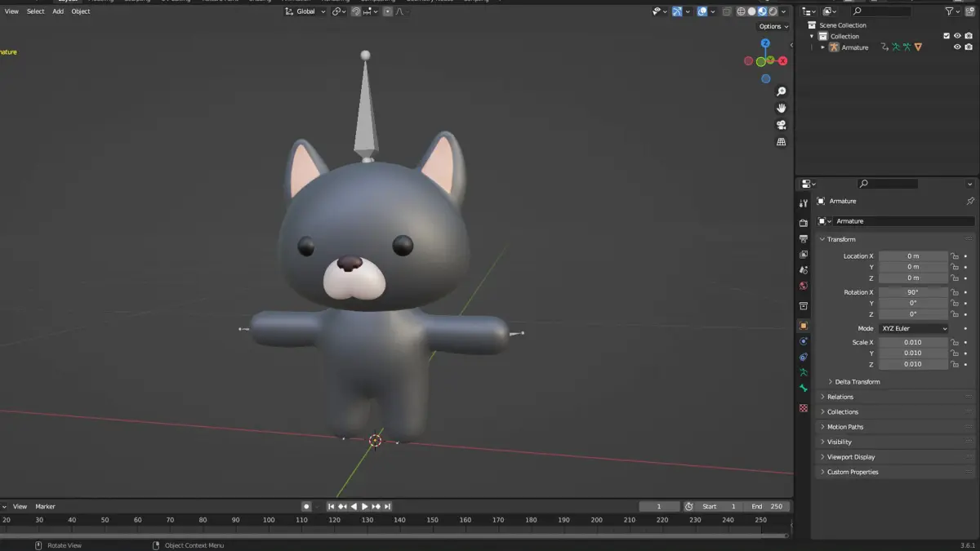The height and width of the screenshot is (551, 980).
Task: Play the animation forward
Action: pos(365,506)
